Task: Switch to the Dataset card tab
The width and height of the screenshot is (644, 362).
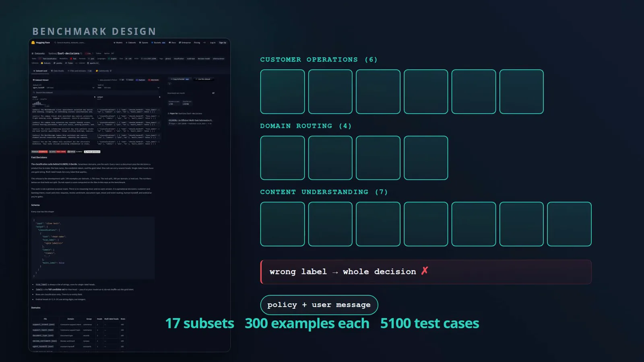Action: pos(40,71)
